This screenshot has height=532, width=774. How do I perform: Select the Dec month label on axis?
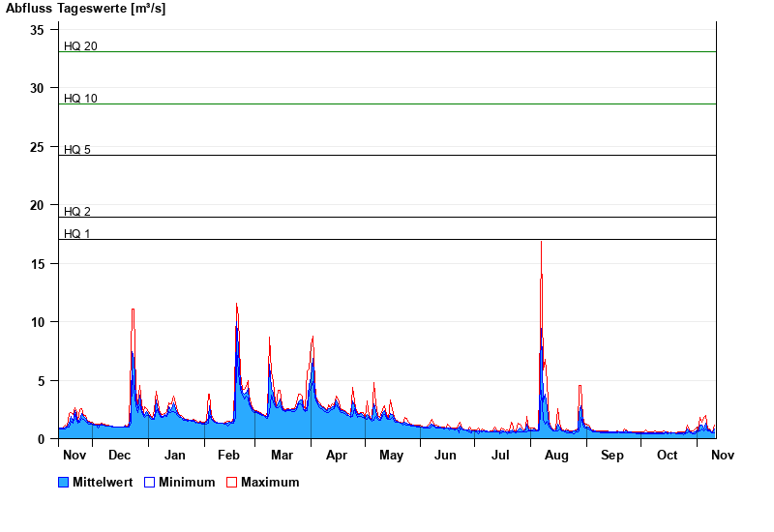[120, 455]
